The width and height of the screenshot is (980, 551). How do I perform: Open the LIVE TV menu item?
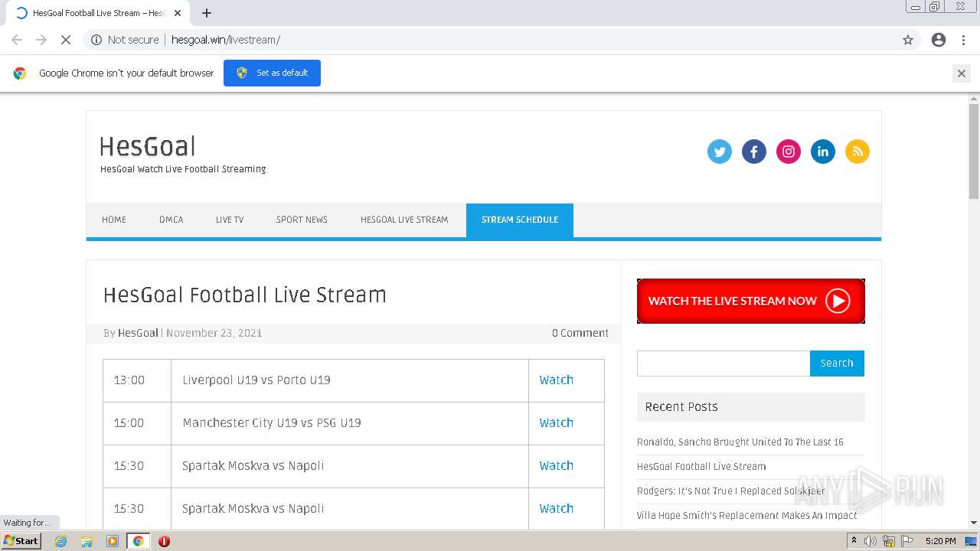(x=230, y=220)
